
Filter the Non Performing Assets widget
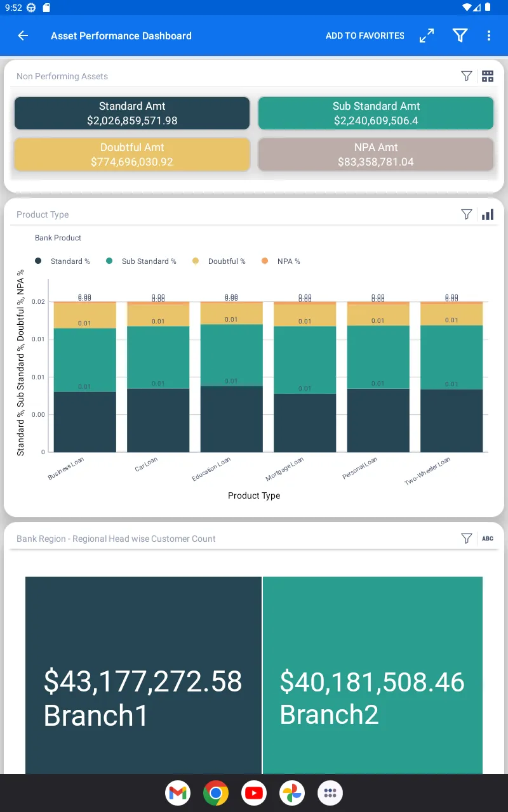[x=467, y=76]
